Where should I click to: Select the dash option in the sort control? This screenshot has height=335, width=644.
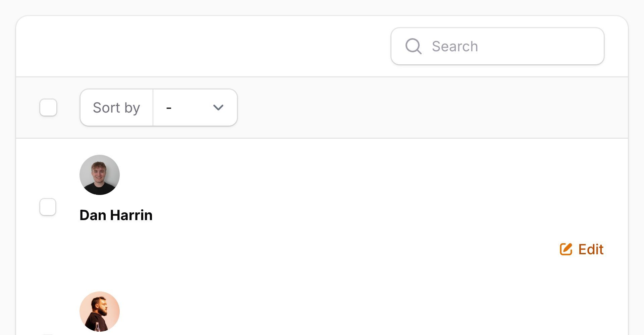169,107
